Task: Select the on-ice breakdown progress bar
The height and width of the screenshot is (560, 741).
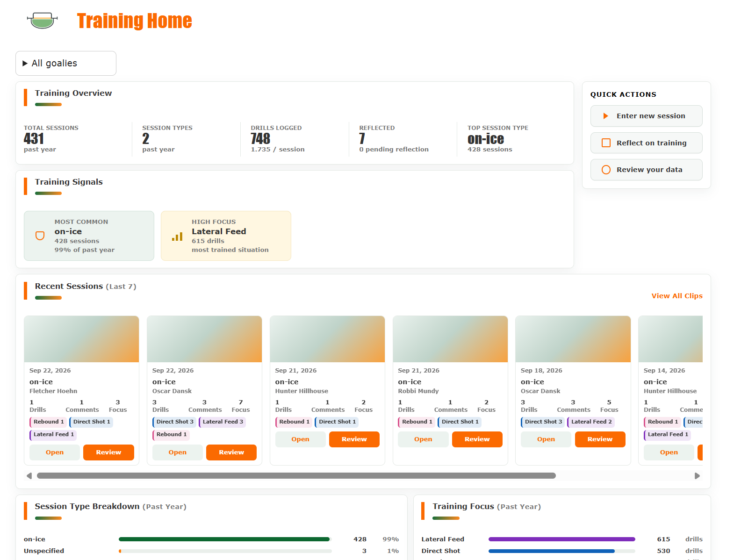Action: [x=225, y=539]
